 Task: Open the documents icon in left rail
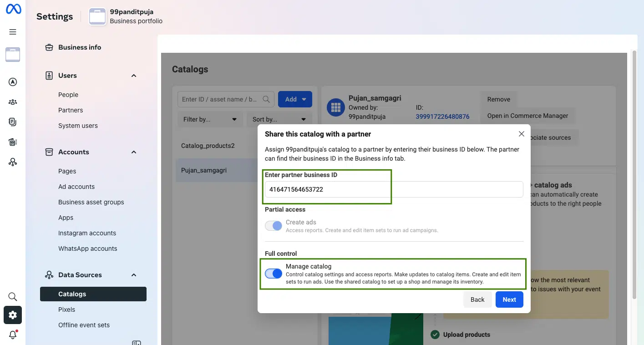(13, 122)
